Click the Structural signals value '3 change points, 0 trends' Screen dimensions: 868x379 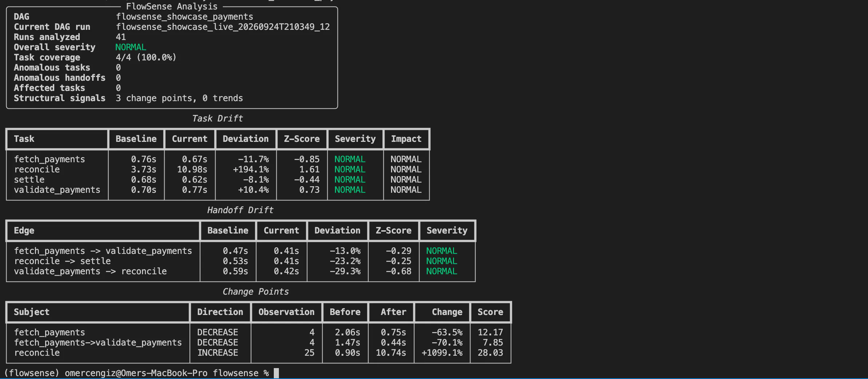[179, 98]
